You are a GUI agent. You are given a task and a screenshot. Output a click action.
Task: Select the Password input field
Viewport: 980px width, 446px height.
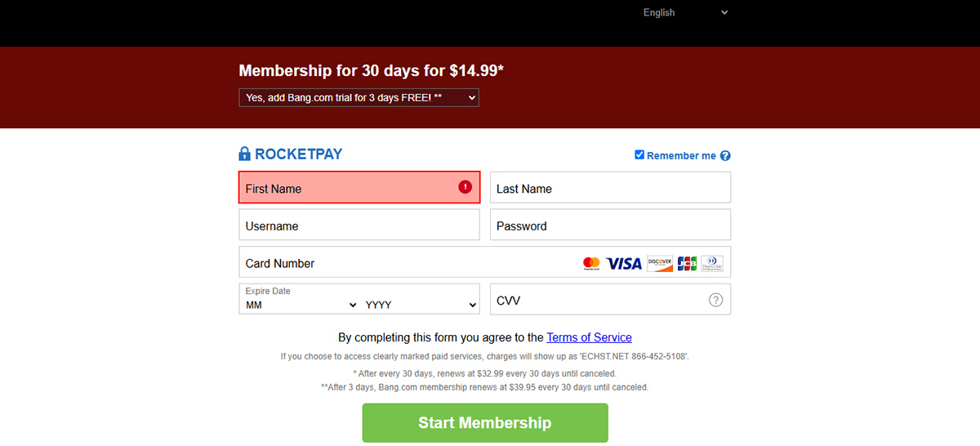point(609,225)
